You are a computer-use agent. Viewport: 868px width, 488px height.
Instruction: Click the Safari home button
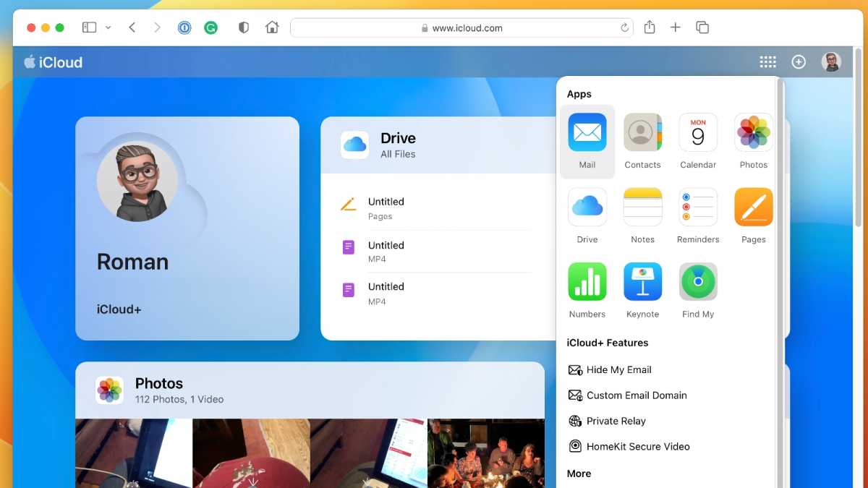(272, 27)
